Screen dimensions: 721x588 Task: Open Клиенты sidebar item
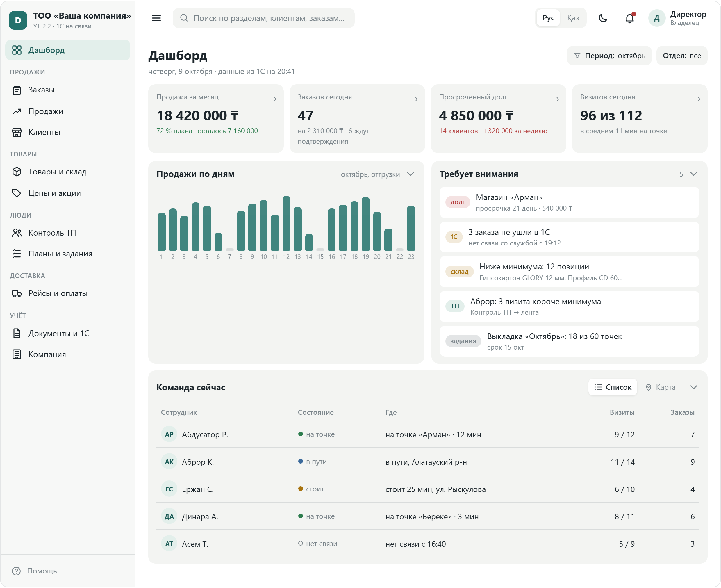coord(68,132)
